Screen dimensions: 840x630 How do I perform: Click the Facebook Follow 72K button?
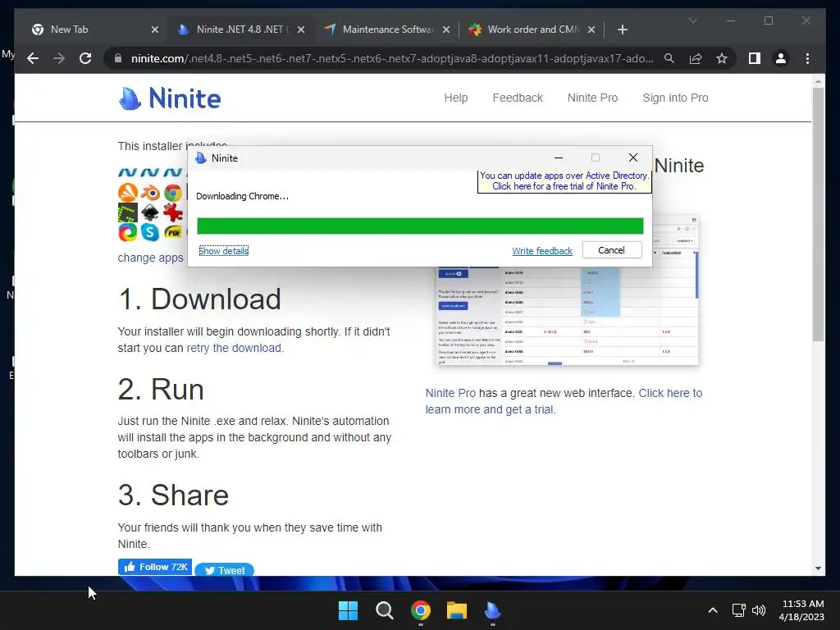[x=155, y=567]
